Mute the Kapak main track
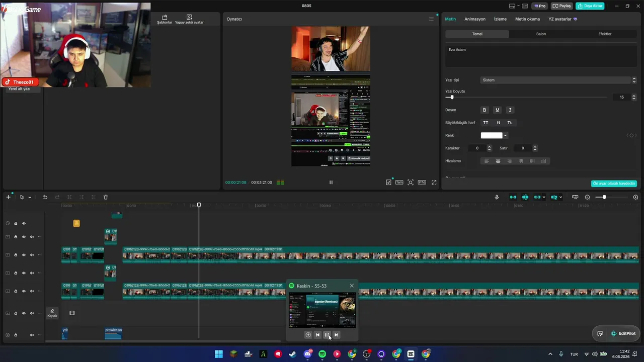The height and width of the screenshot is (362, 644). click(x=32, y=313)
